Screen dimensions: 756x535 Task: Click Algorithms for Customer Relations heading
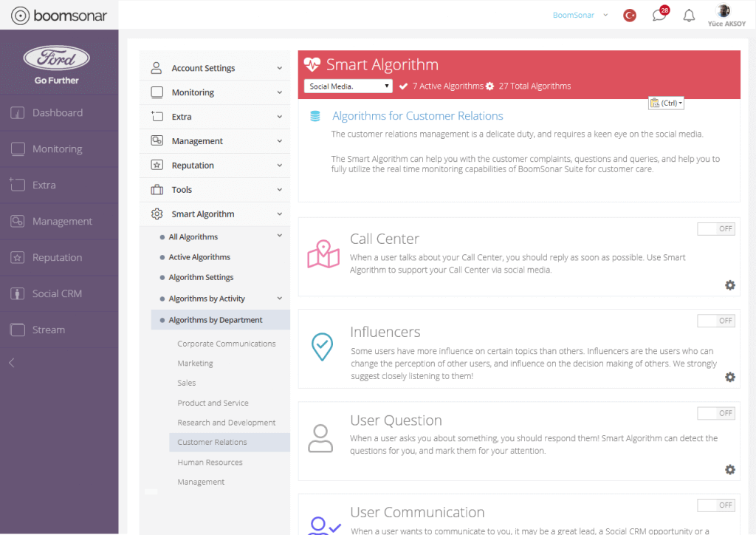click(418, 116)
